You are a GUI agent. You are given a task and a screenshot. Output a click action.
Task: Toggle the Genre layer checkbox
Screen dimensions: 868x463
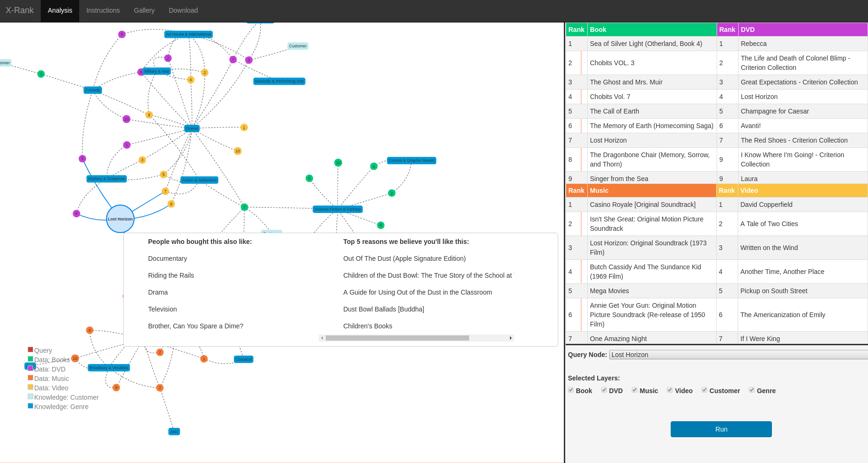pos(752,390)
